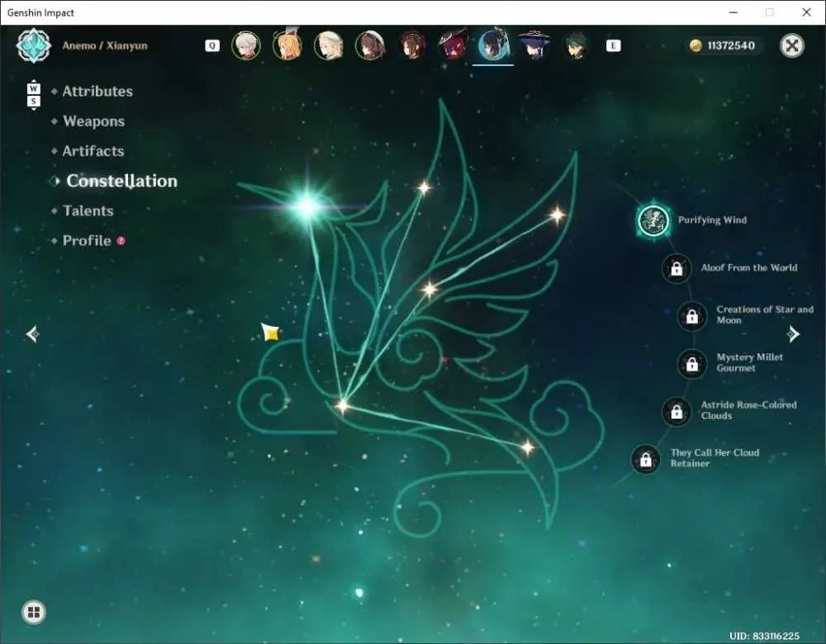Click the Q previous-character key icon
This screenshot has width=826, height=644.
[211, 45]
